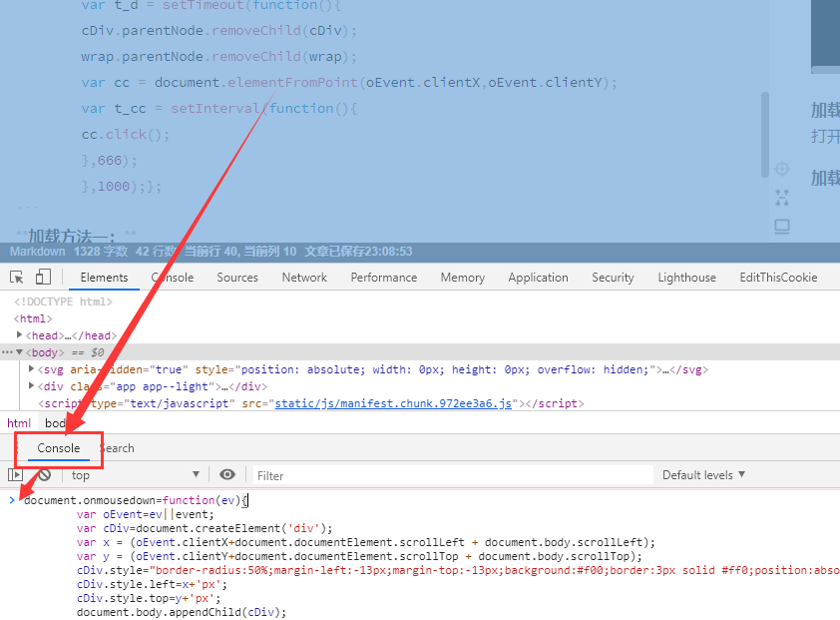Switch to the Sources tab
The width and height of the screenshot is (840, 620).
click(237, 278)
